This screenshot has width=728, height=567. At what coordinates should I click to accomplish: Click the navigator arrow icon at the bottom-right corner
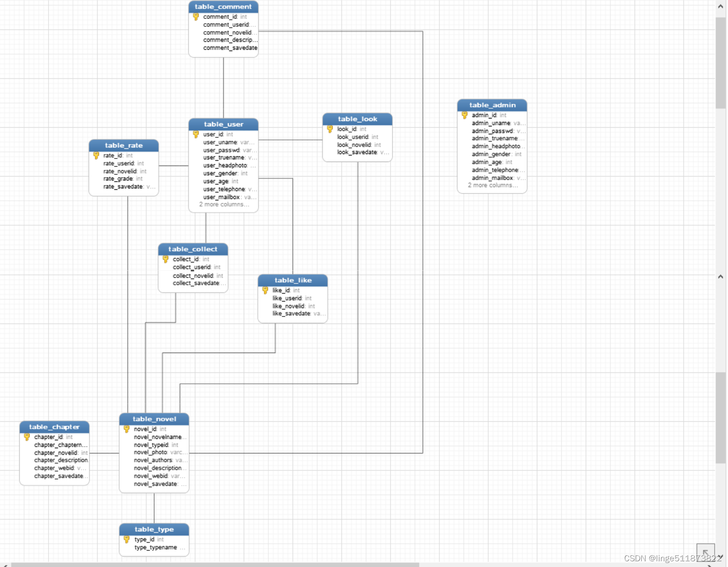(x=705, y=552)
